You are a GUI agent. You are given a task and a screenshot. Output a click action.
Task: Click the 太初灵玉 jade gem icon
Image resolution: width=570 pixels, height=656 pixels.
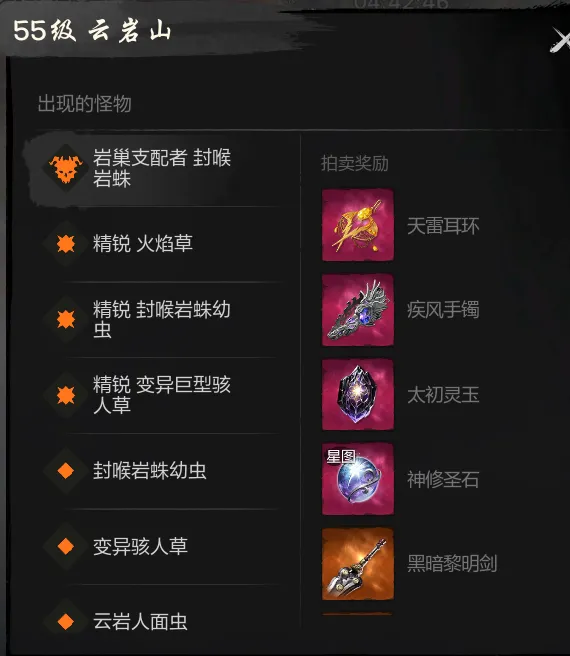point(358,395)
